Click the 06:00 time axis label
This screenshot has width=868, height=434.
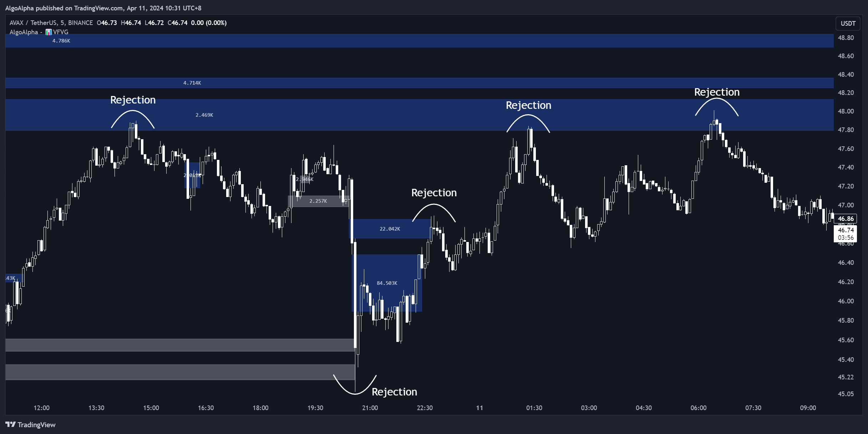699,408
